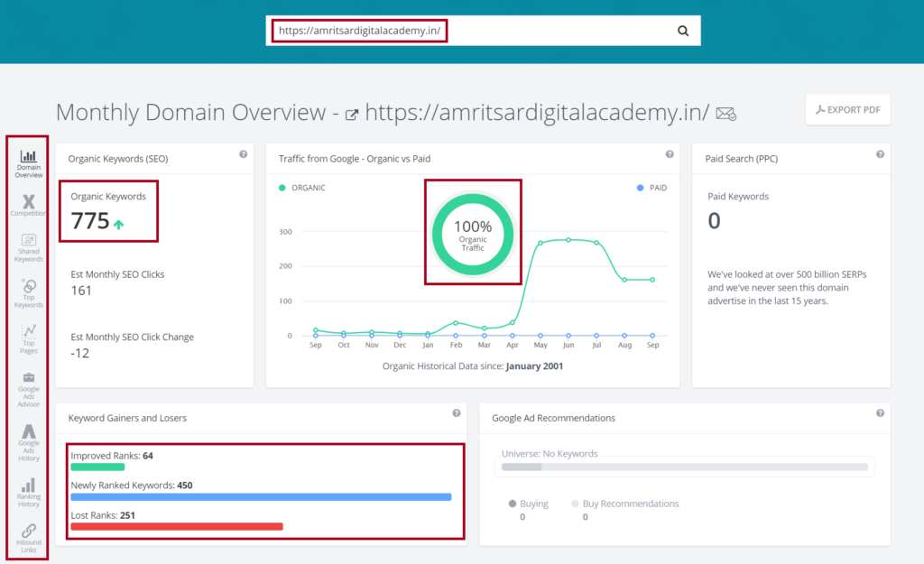Click the green Improved Ranks bar
The image size is (924, 564).
point(97,467)
